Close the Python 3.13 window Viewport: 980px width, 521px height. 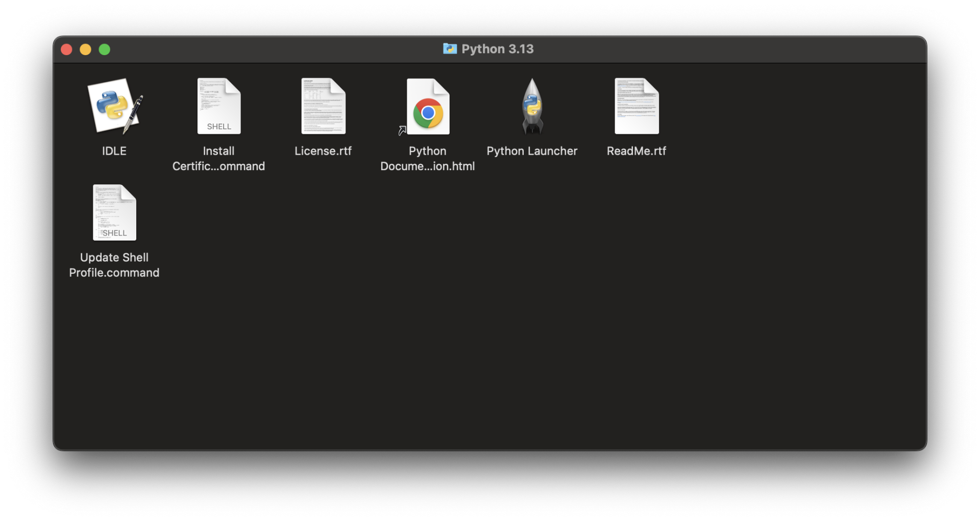pyautogui.click(x=66, y=49)
